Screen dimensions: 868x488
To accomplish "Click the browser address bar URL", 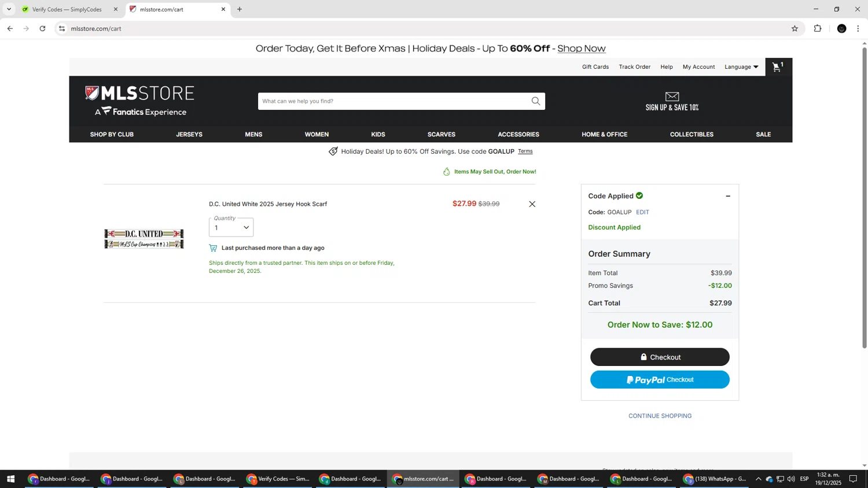I will [x=96, y=28].
